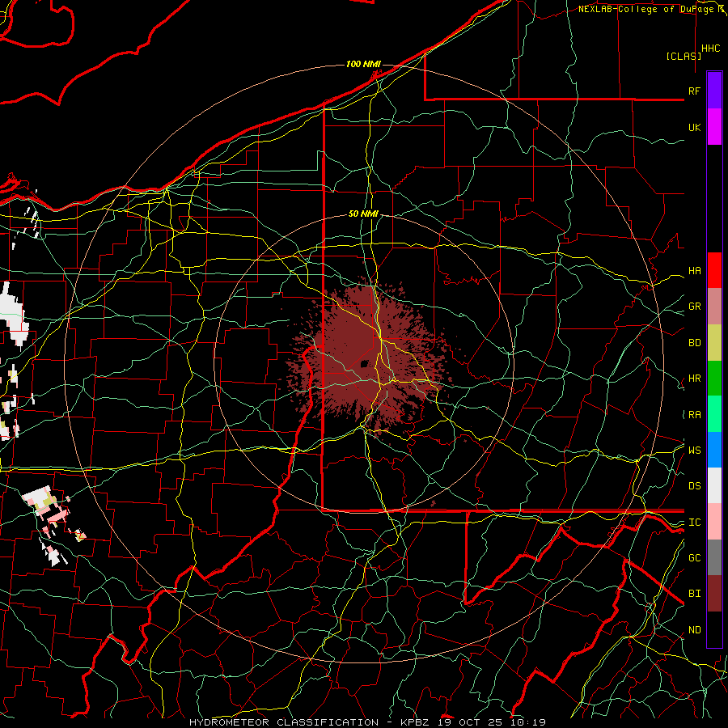The height and width of the screenshot is (728, 728).
Task: Click the HA legend label
Action: click(x=694, y=271)
